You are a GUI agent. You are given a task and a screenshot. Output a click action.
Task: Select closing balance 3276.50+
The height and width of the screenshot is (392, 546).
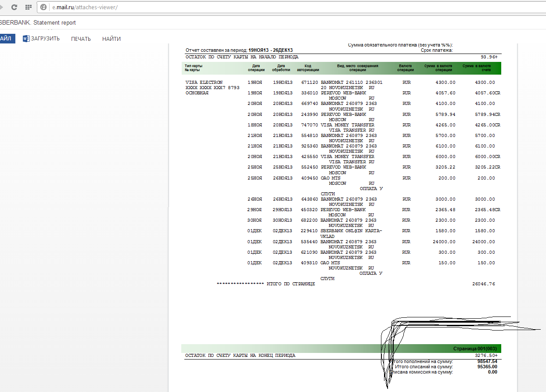pos(486,356)
